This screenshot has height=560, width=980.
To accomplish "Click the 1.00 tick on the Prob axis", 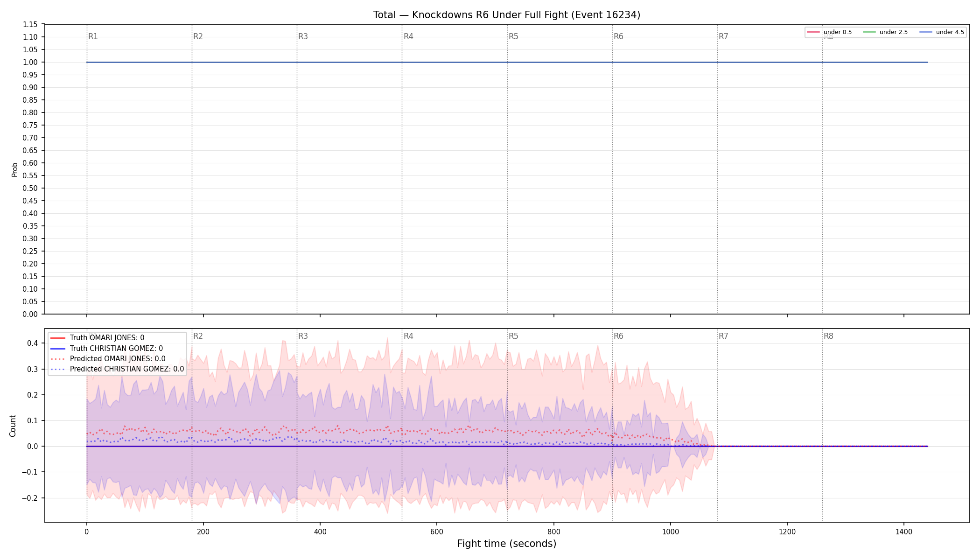I will (x=30, y=62).
